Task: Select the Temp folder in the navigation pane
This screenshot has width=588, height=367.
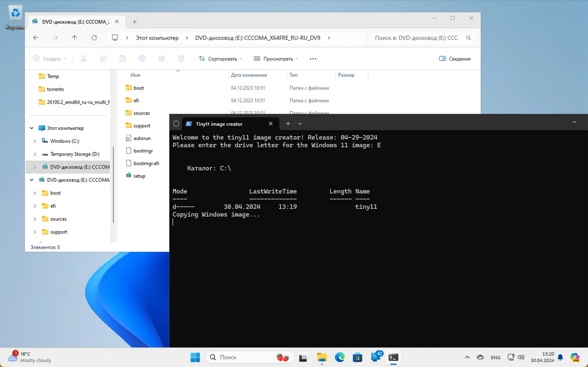Action: tap(53, 76)
